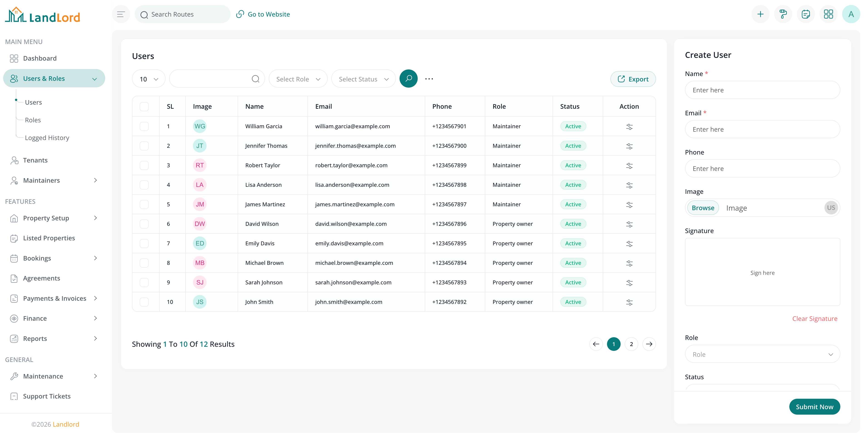Check the checkbox on John Smith's row
The width and height of the screenshot is (868, 433).
pyautogui.click(x=145, y=302)
